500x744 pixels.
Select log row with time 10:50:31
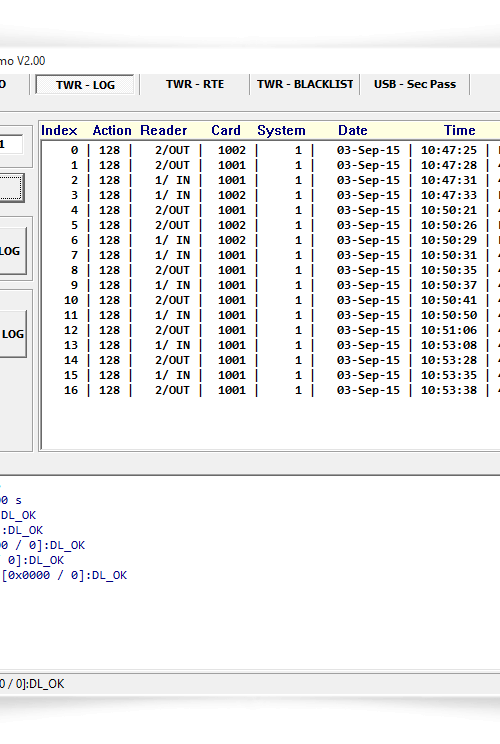[271, 255]
